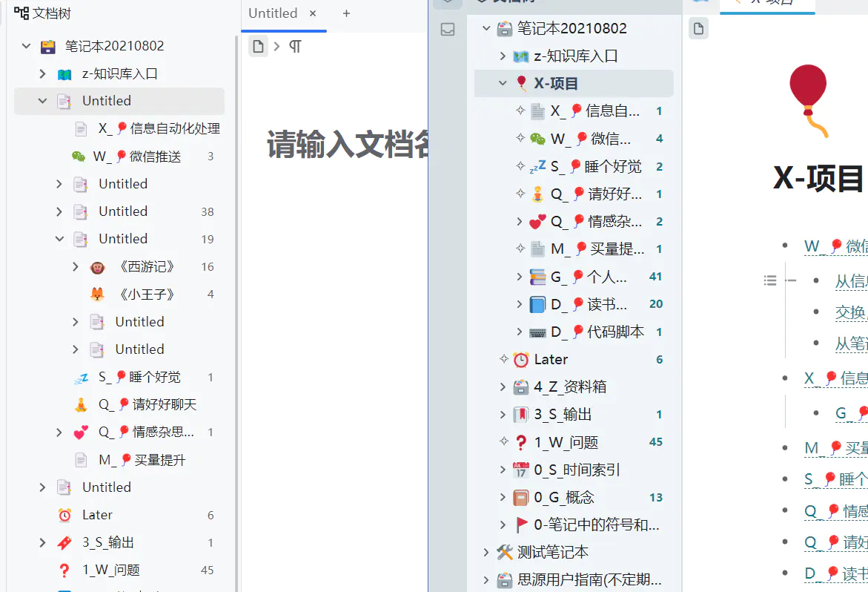Expand G_个人 row in right tree
This screenshot has height=592, width=868.
pos(520,276)
